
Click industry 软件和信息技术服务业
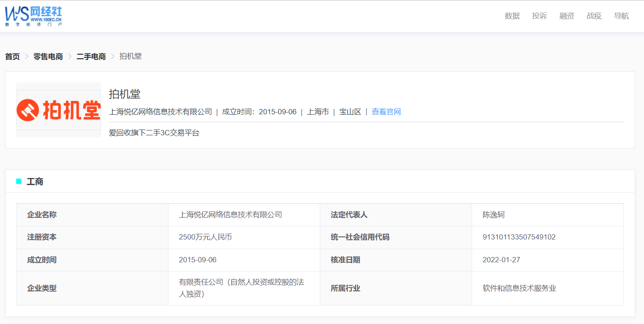(519, 289)
